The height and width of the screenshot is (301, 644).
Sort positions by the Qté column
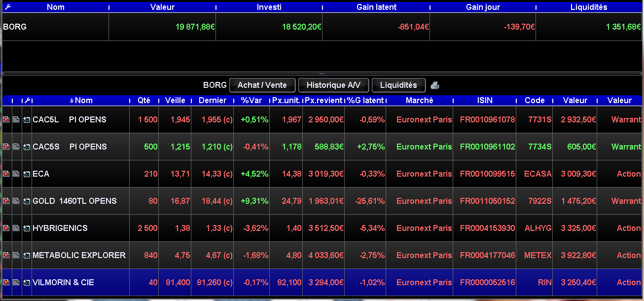[144, 100]
